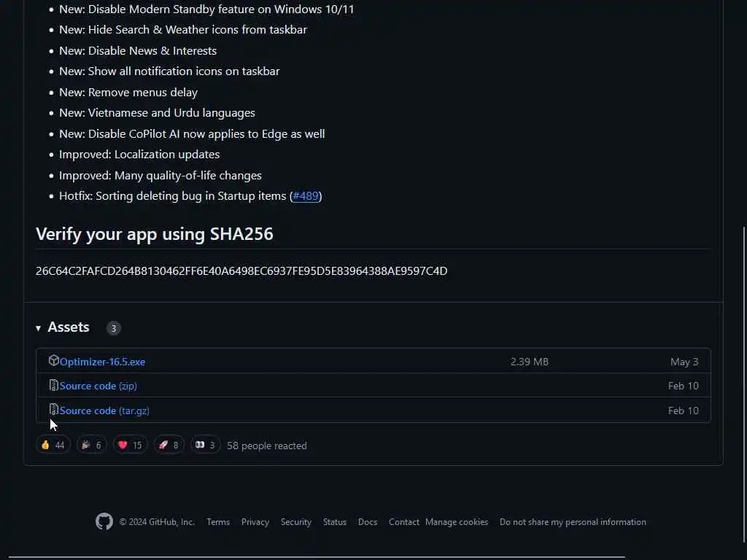Click 'New: Disable News & Interests' line
The height and width of the screenshot is (560, 747).
[x=138, y=50]
